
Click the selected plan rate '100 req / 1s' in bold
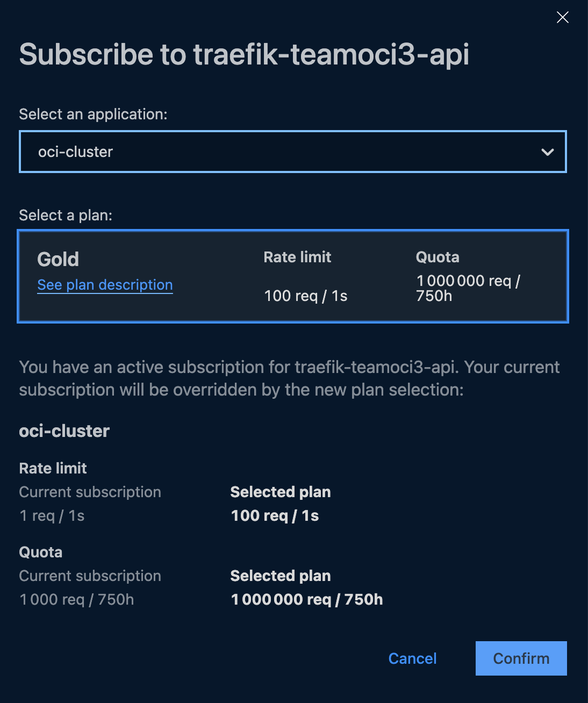click(275, 515)
